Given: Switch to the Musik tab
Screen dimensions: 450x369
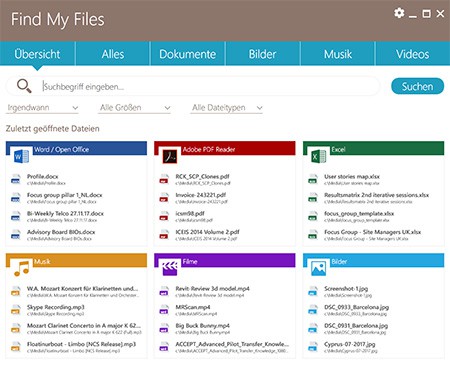Looking at the screenshot, I should [x=338, y=54].
